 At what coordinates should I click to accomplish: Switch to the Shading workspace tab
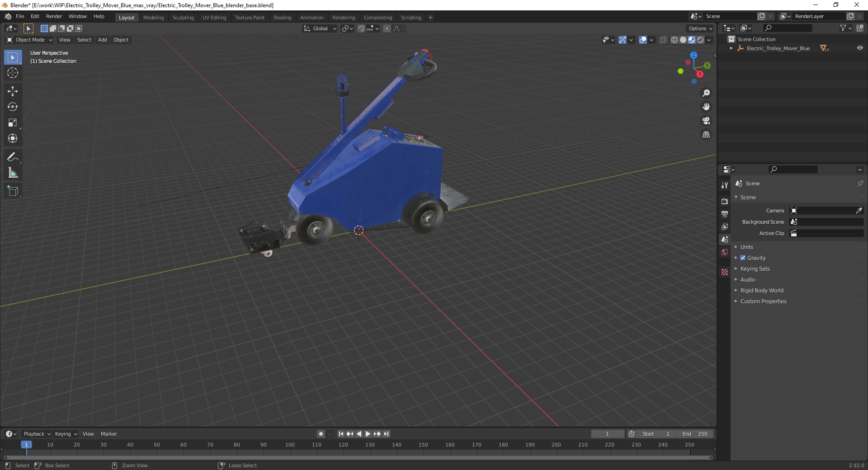point(282,18)
